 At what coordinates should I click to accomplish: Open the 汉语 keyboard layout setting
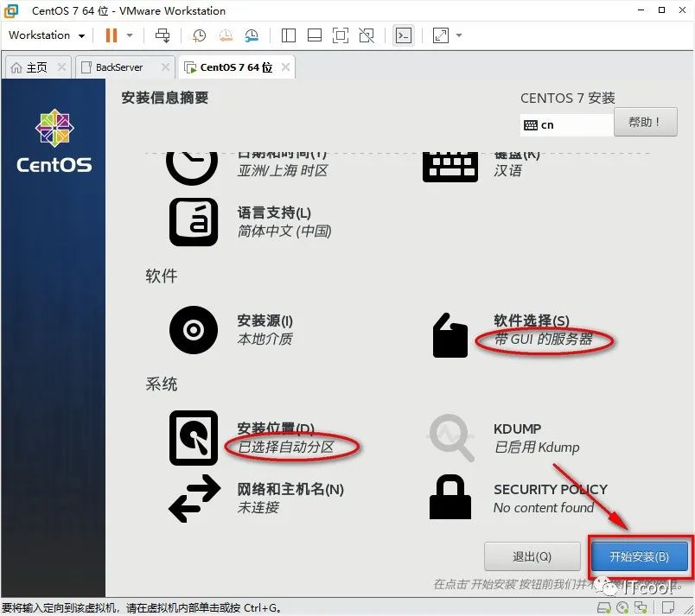[508, 170]
